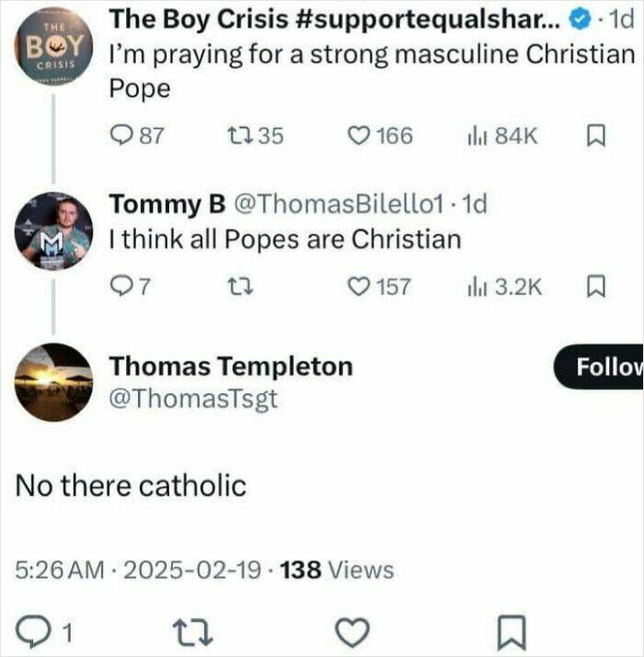Bookmark The Boy Crisis tweet
The width and height of the screenshot is (644, 657).
[593, 136]
